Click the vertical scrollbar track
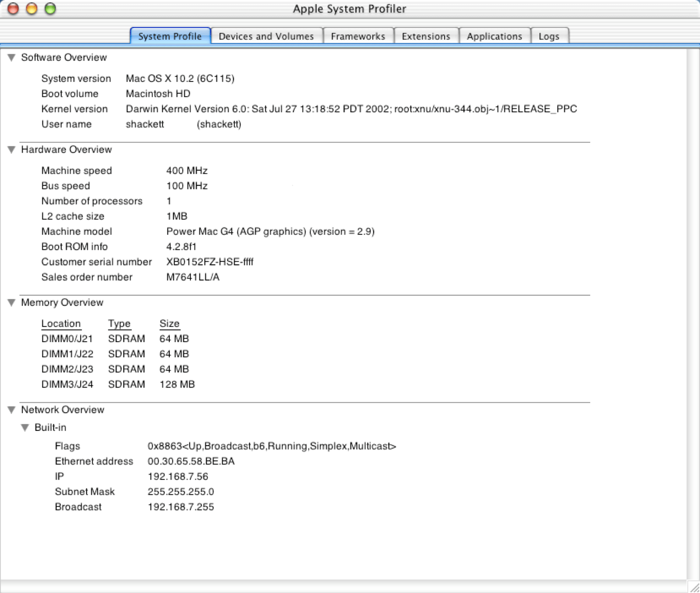Screen dimensions: 700x593 [693, 314]
